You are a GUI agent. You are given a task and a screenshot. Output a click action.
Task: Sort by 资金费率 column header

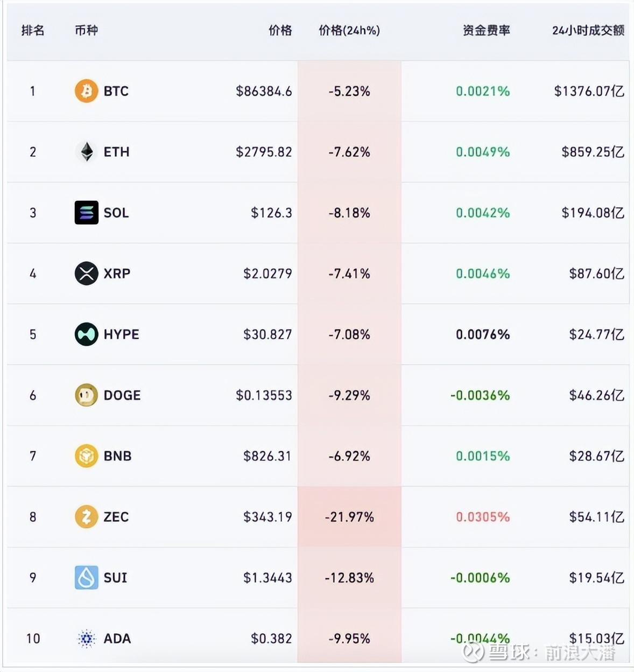[486, 31]
